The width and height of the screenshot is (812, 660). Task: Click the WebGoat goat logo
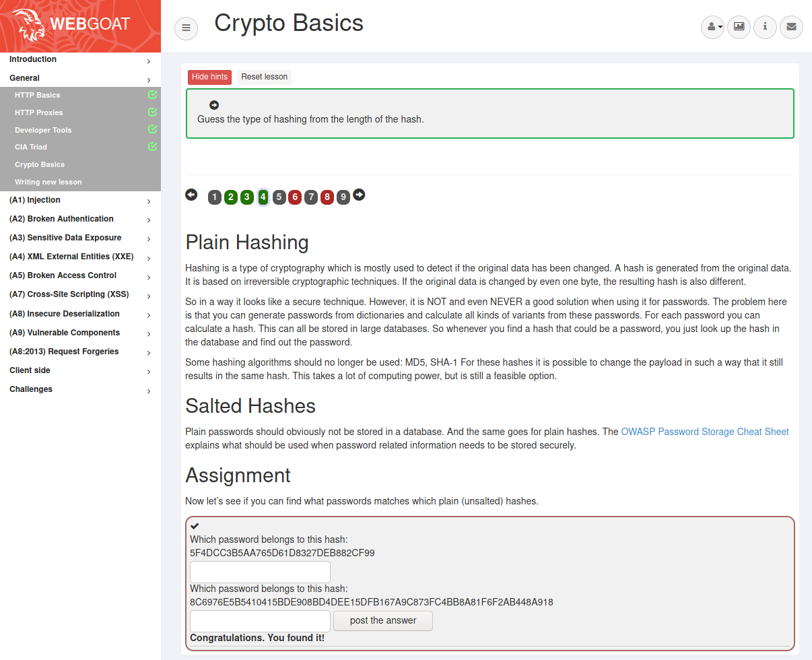30,26
